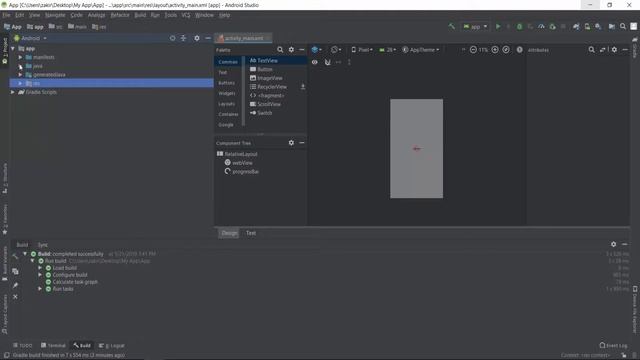Collapse Build completed successfully node
The width and height of the screenshot is (640, 360).
(25, 254)
